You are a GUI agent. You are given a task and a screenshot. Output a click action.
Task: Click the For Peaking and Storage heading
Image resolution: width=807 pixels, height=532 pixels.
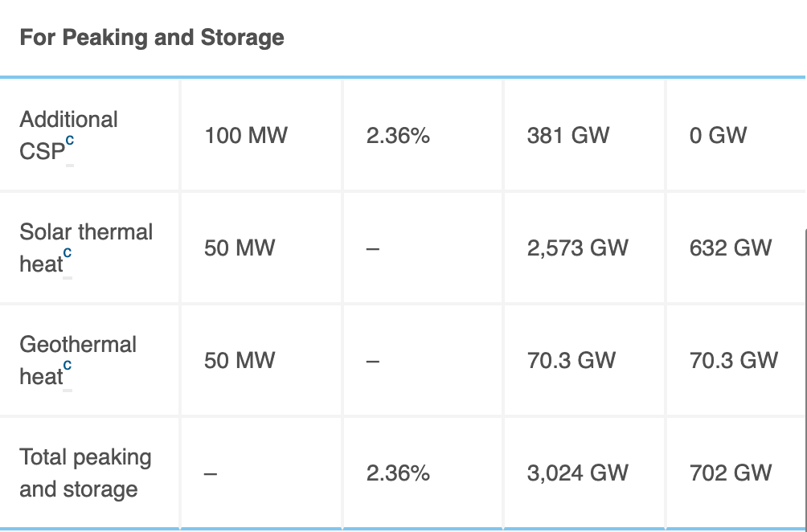tap(152, 38)
